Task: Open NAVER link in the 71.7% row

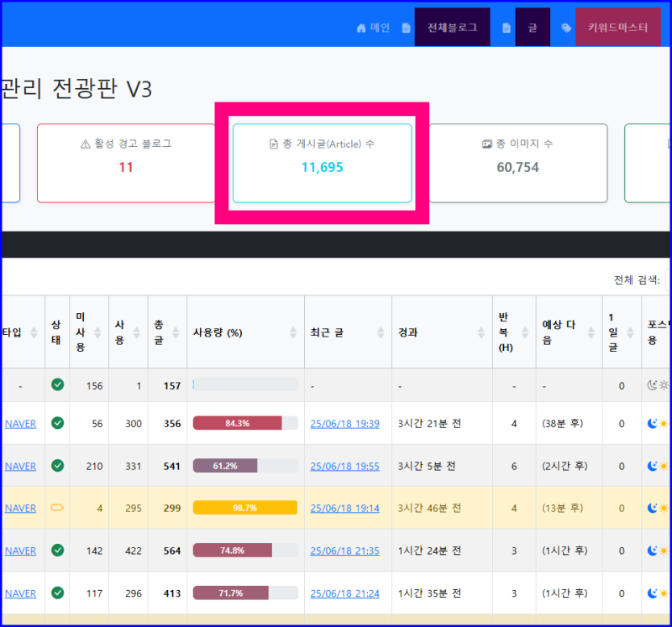Action: coord(20,593)
